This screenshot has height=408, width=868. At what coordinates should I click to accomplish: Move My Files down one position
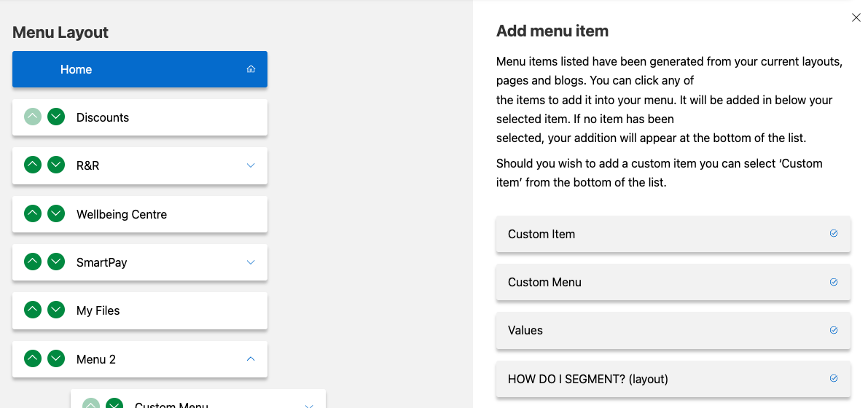[x=56, y=310]
